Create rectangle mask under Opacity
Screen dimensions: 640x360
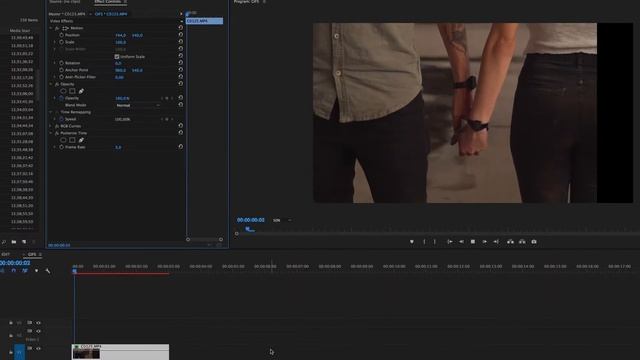point(72,91)
